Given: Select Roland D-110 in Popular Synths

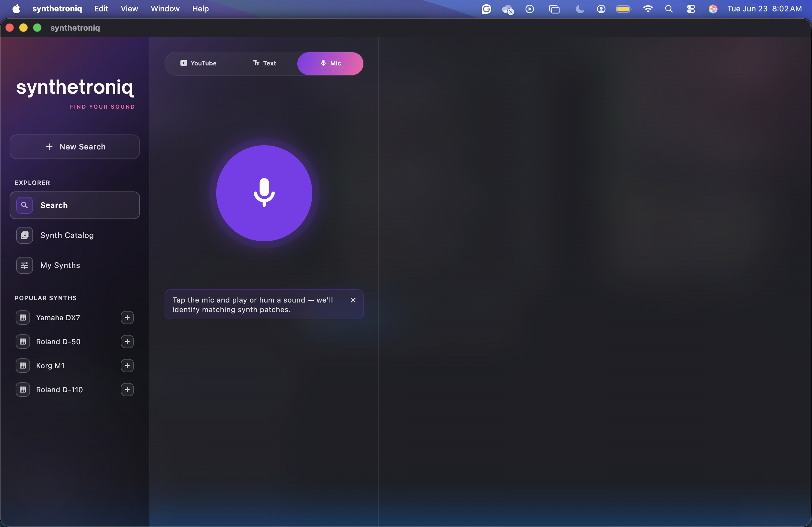Looking at the screenshot, I should pyautogui.click(x=59, y=390).
